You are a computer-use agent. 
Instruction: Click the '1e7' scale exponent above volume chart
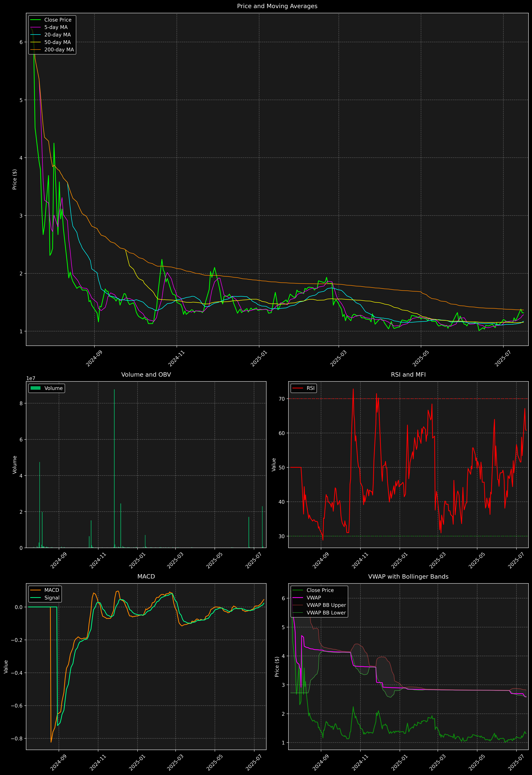pyautogui.click(x=31, y=379)
